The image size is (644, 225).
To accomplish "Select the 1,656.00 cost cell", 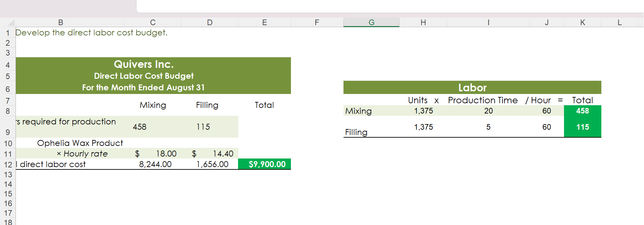I will (x=210, y=164).
